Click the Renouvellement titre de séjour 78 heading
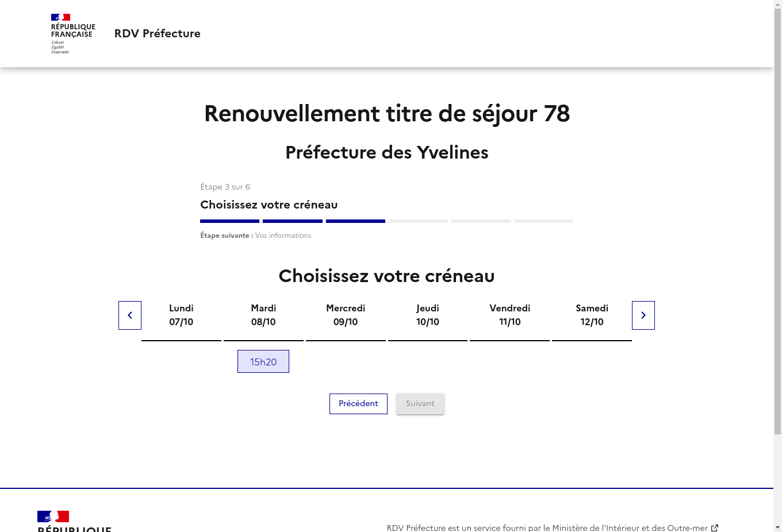The width and height of the screenshot is (782, 532). coord(387,114)
